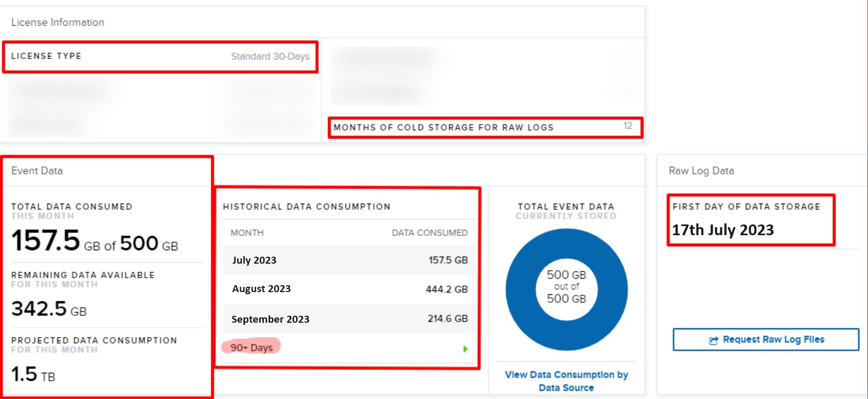The height and width of the screenshot is (399, 868).
Task: Click the DATA CONSUMED column header
Action: 429,233
